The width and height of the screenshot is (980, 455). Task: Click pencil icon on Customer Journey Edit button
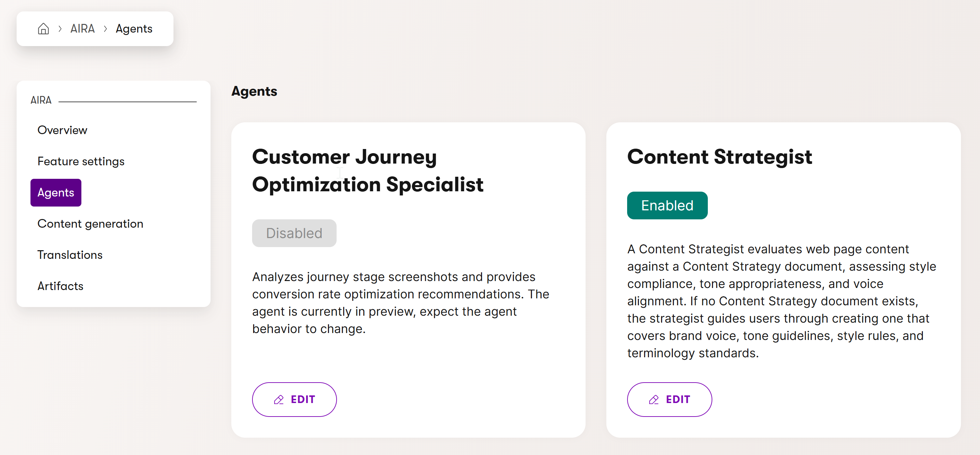[279, 400]
